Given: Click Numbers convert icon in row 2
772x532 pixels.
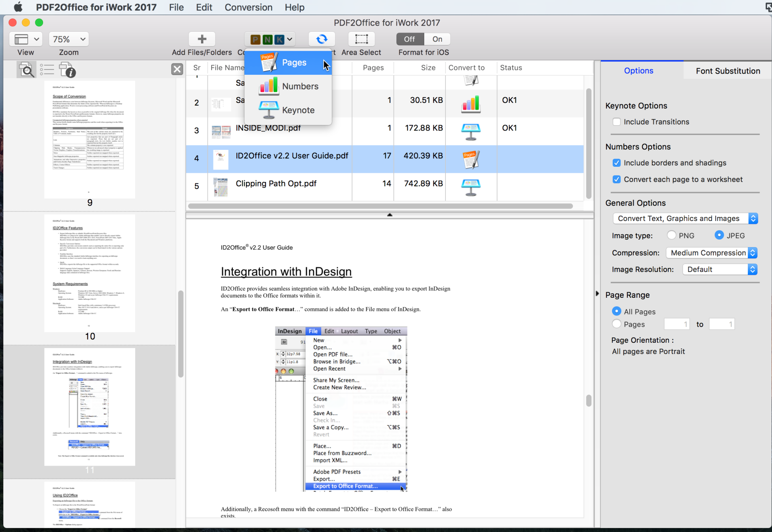Looking at the screenshot, I should 471,104.
